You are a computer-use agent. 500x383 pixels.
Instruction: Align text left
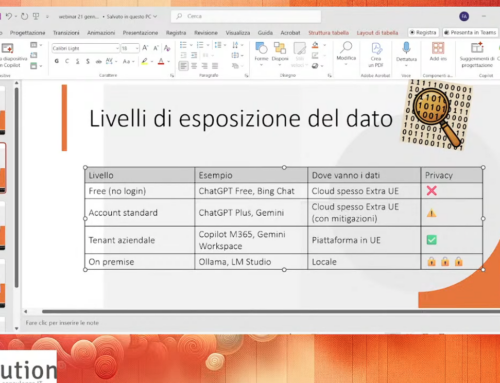click(183, 66)
